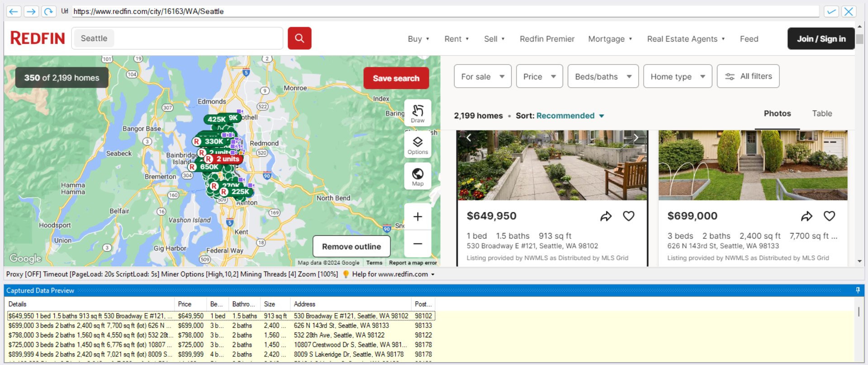Viewport: 868px width, 365px height.
Task: Click Report a map error link
Action: (413, 263)
